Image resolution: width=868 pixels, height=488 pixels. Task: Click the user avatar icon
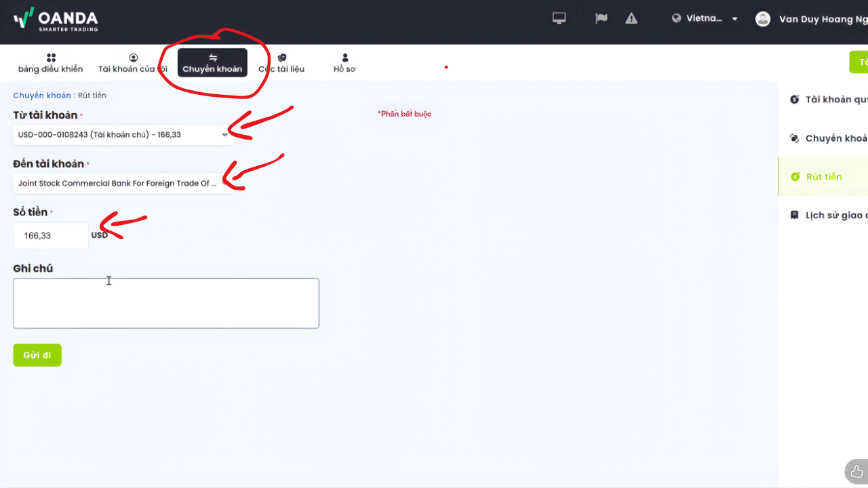763,19
